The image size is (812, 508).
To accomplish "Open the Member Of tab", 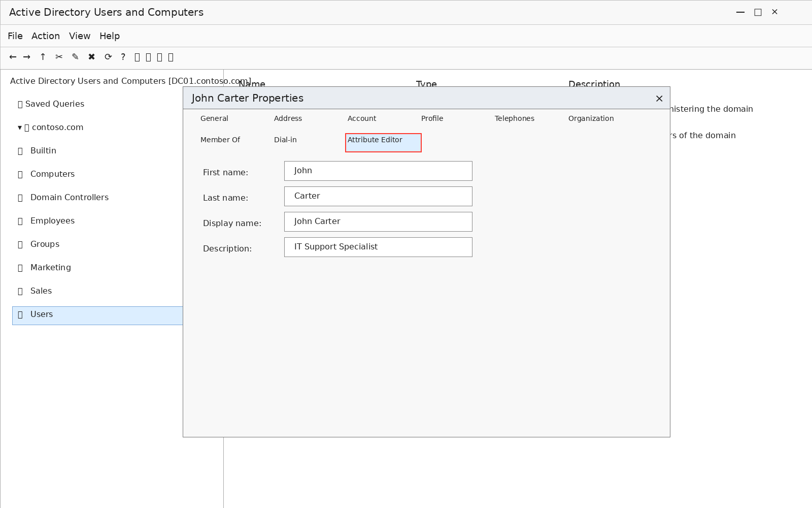I will pyautogui.click(x=220, y=140).
